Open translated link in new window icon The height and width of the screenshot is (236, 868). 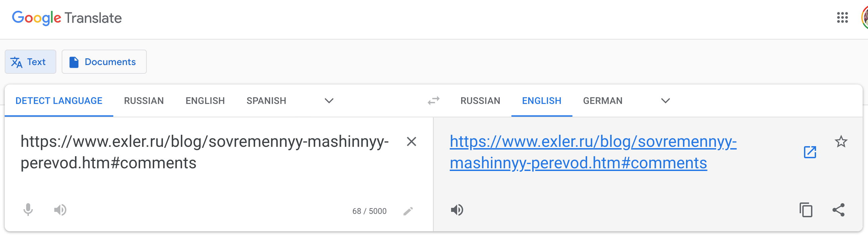pos(810,152)
